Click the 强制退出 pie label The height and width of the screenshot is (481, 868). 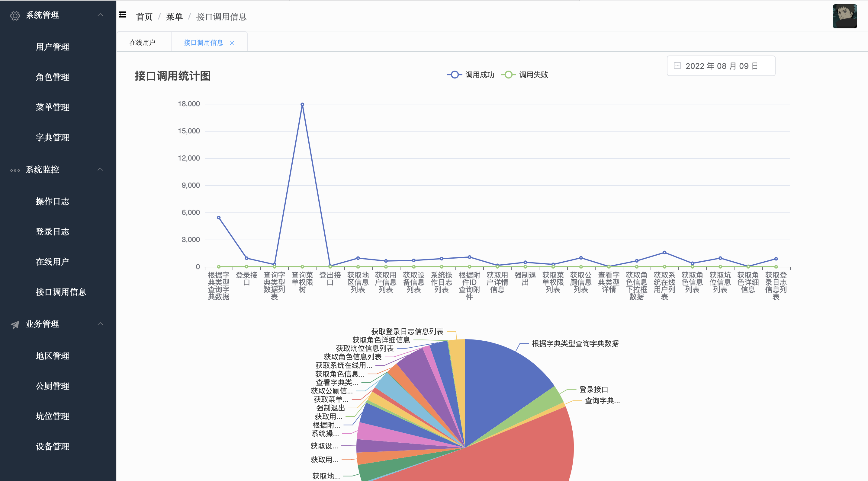click(x=330, y=408)
